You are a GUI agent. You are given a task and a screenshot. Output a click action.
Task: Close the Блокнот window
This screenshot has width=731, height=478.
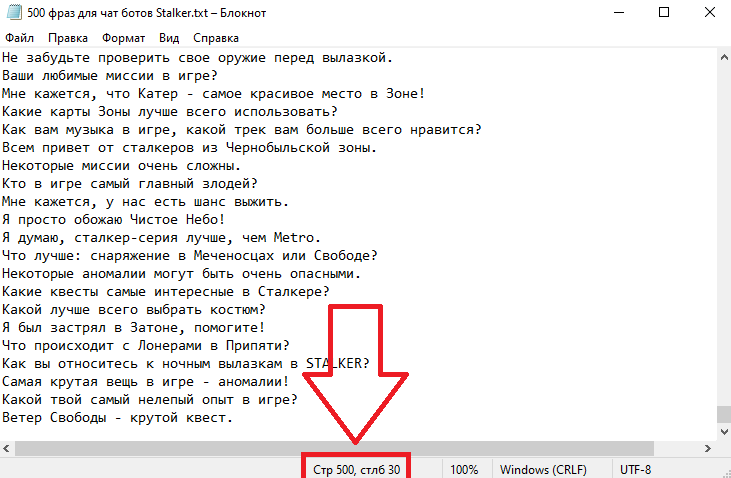click(x=709, y=13)
